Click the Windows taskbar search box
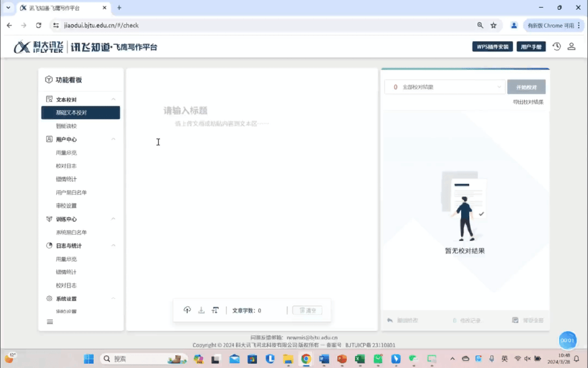588x368 pixels. coord(144,359)
